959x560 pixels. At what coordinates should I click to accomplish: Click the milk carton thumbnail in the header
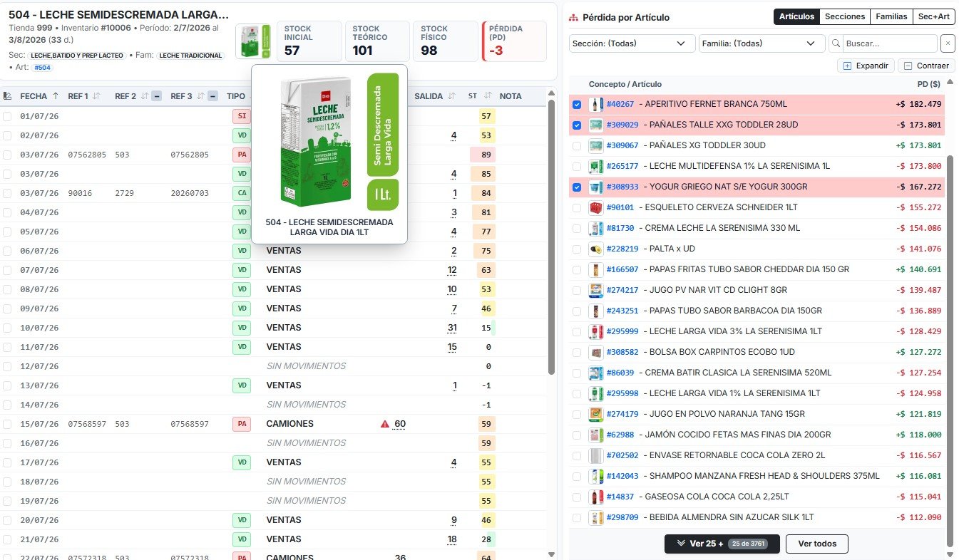253,42
